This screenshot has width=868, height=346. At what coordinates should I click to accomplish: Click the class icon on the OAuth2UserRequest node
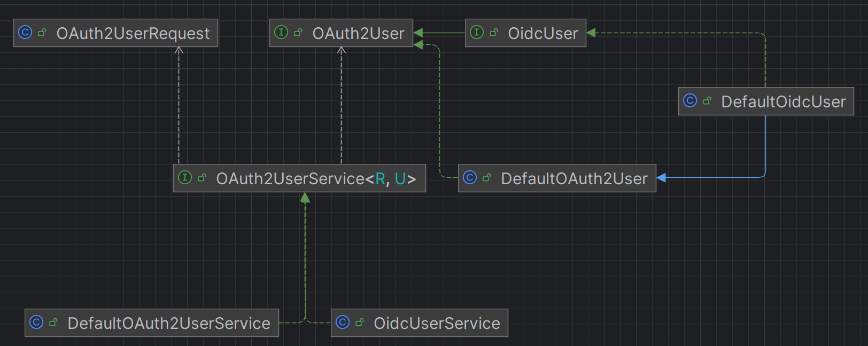[x=25, y=33]
